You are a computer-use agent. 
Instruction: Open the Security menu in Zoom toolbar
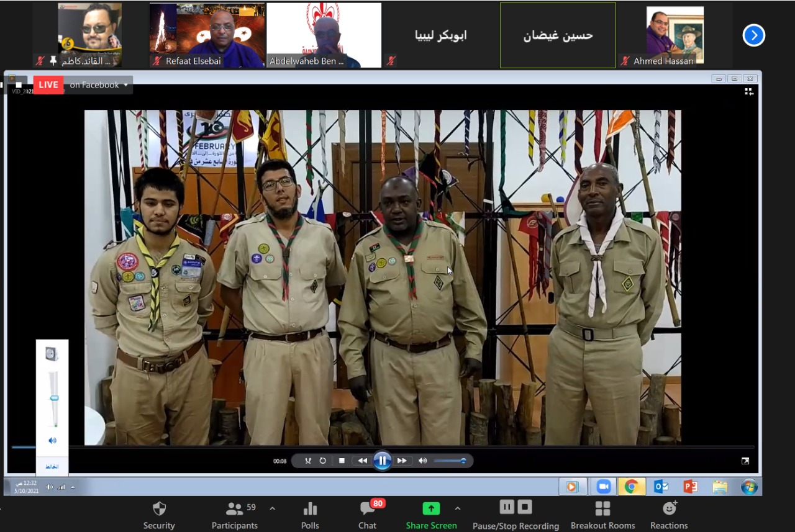(x=159, y=515)
